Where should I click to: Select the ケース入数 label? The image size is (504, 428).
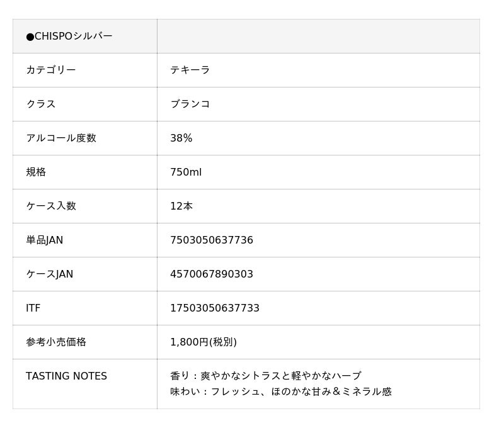(x=51, y=206)
